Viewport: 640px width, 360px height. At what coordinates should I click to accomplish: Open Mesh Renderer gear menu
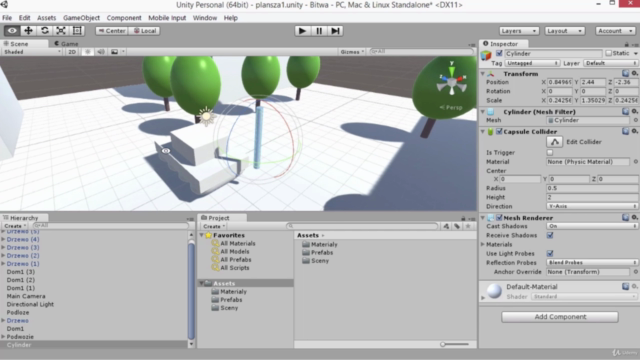point(635,218)
